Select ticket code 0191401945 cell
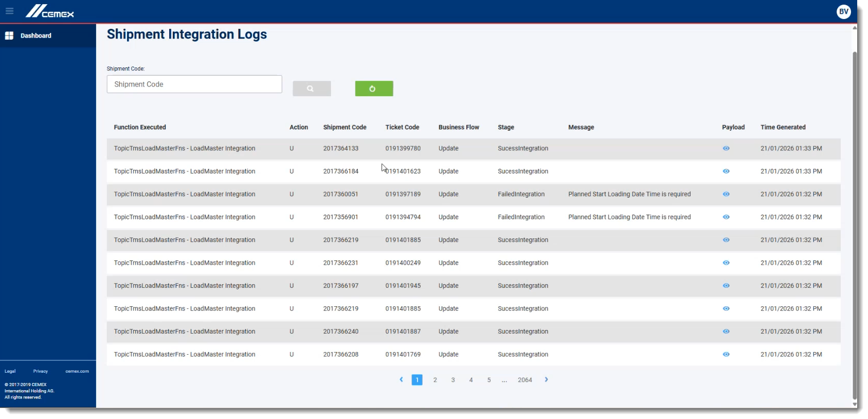This screenshot has width=868, height=419. point(403,286)
